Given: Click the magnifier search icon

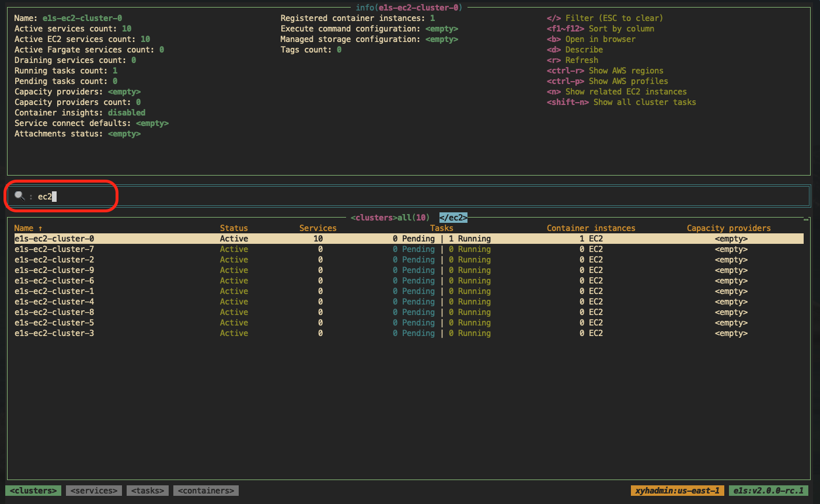Looking at the screenshot, I should (x=20, y=196).
